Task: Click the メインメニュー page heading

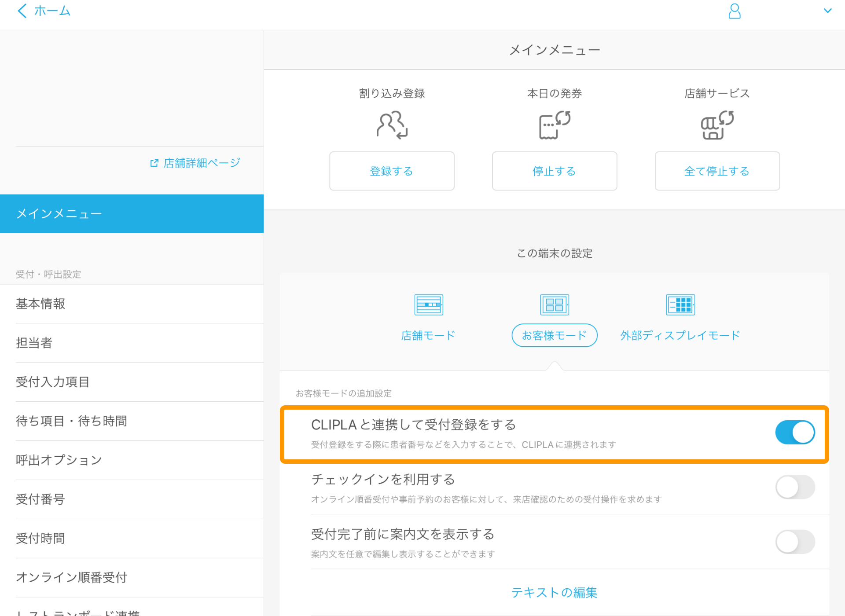Action: (x=555, y=50)
